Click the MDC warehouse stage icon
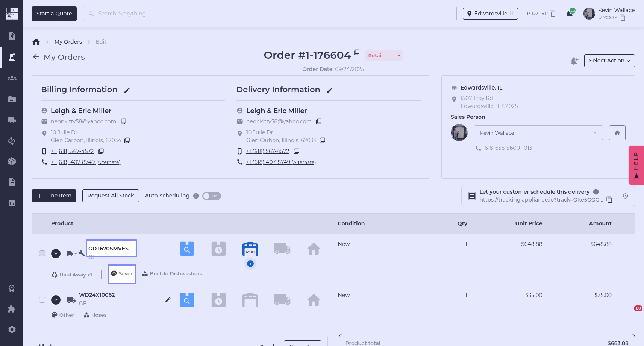 (250, 249)
